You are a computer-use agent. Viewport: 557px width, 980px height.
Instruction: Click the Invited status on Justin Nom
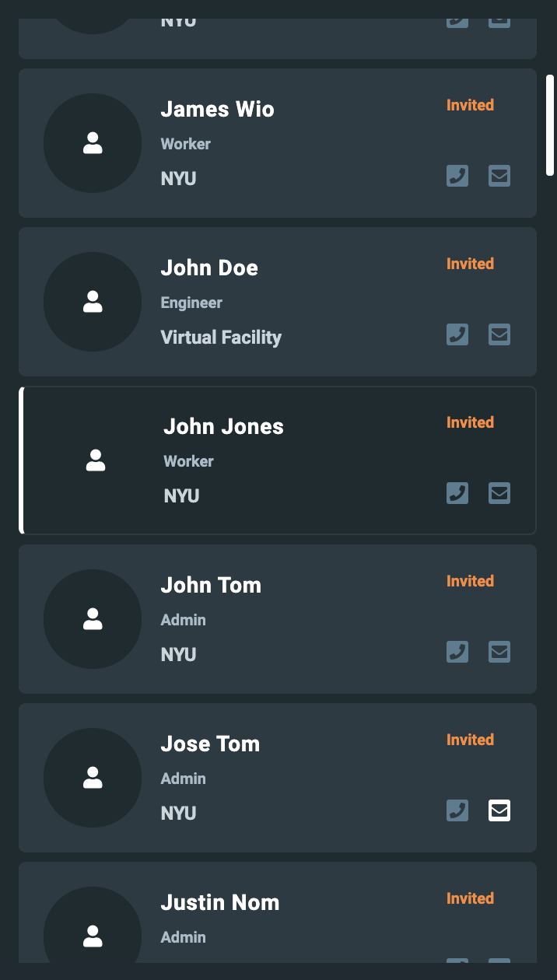click(x=470, y=898)
